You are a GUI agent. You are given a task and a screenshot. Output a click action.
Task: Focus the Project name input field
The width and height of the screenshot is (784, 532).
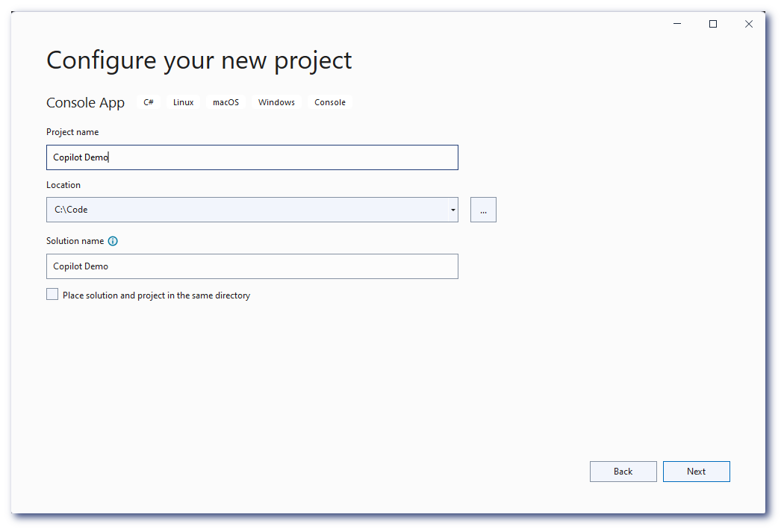pos(252,157)
